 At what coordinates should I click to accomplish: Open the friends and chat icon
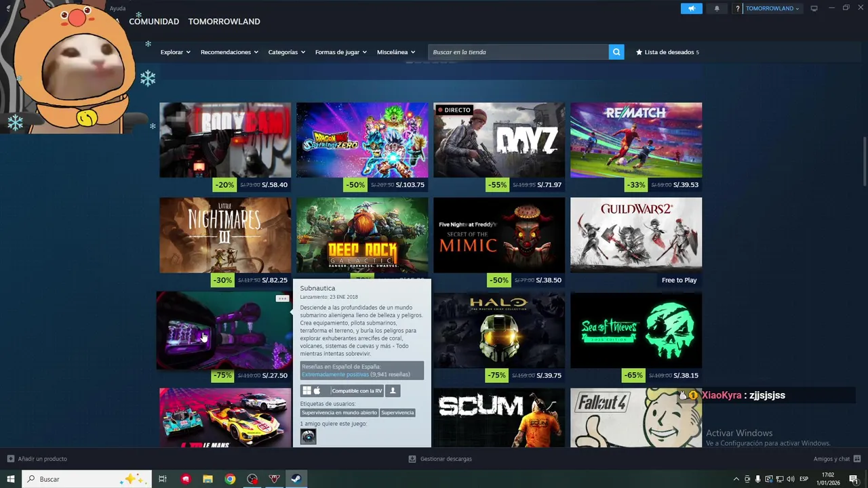click(x=857, y=459)
